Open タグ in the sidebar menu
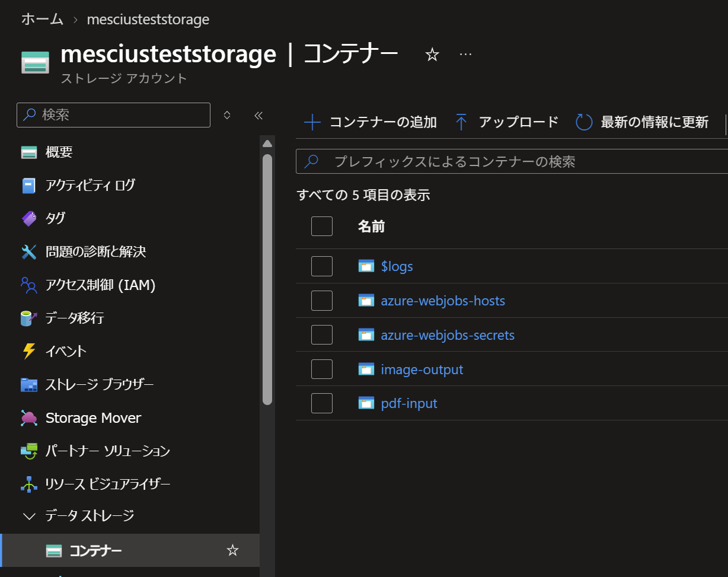 click(55, 219)
